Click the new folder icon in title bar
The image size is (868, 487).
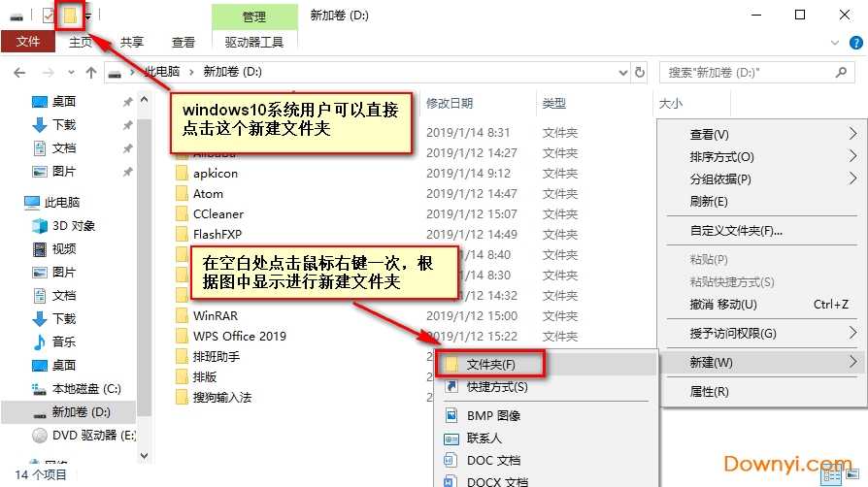coord(70,16)
